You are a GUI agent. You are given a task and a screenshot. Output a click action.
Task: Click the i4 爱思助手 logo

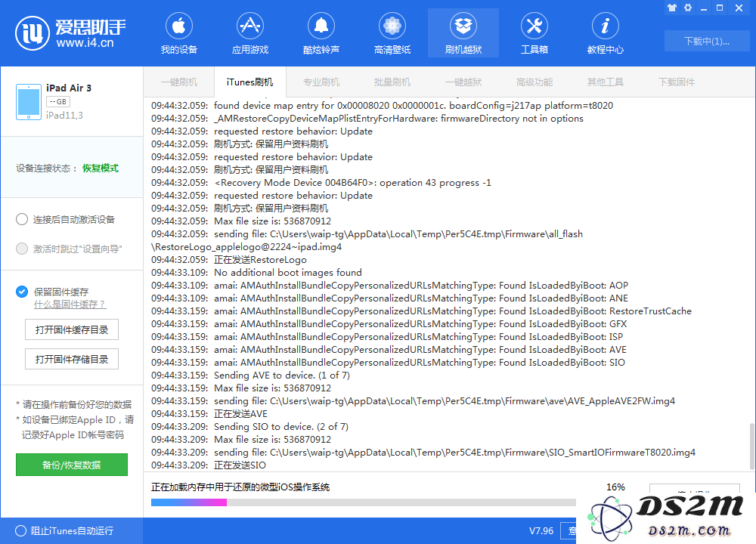pyautogui.click(x=71, y=32)
